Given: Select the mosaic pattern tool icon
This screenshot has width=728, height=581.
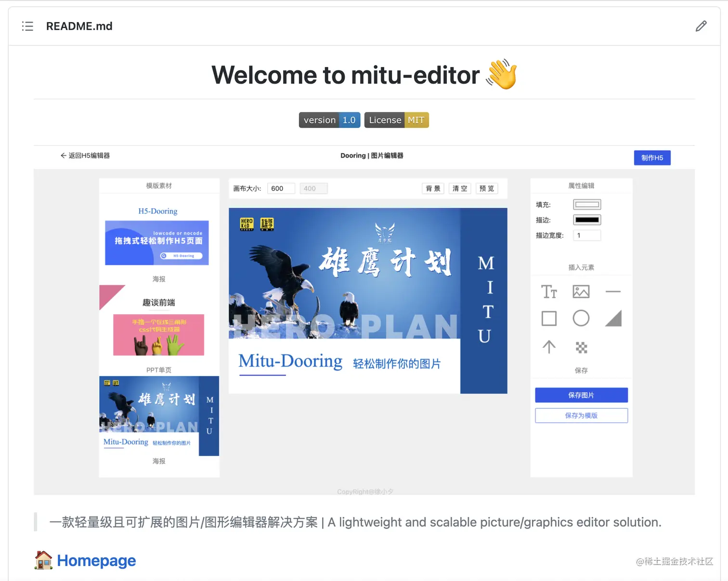Looking at the screenshot, I should (x=582, y=347).
